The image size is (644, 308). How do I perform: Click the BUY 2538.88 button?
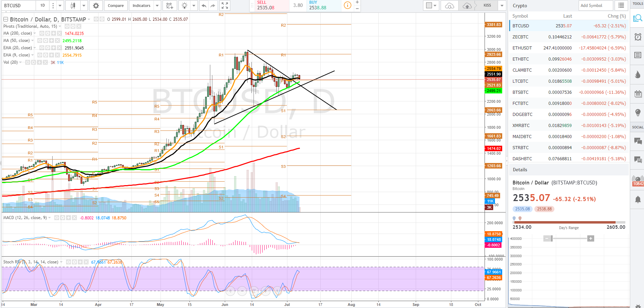[324, 5]
